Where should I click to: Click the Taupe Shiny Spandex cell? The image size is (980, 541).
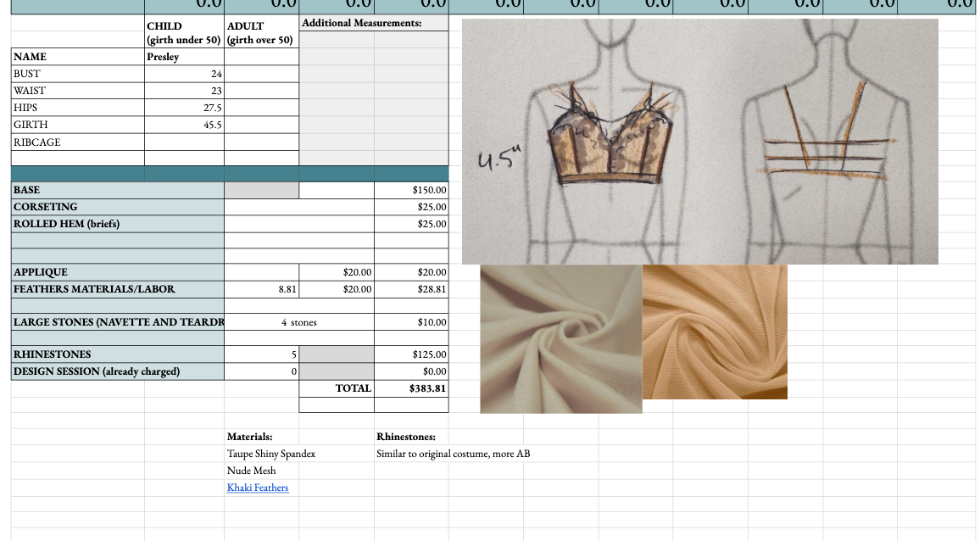(270, 454)
